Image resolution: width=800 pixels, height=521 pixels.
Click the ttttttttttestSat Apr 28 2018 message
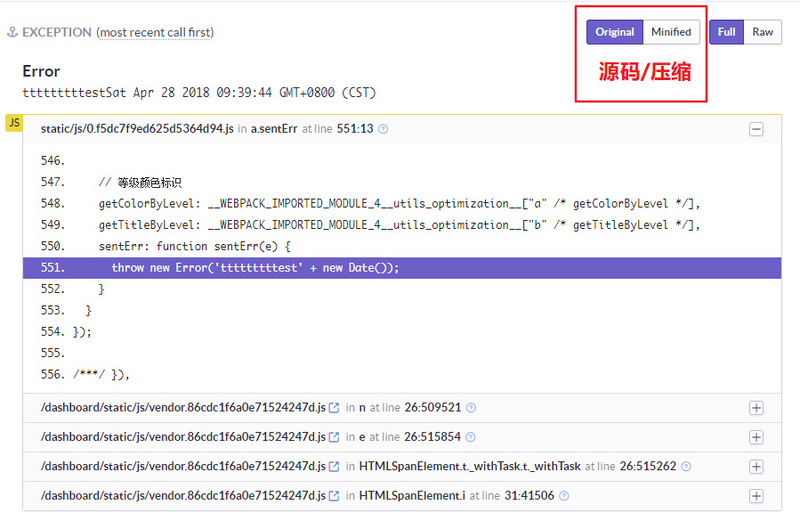(199, 93)
